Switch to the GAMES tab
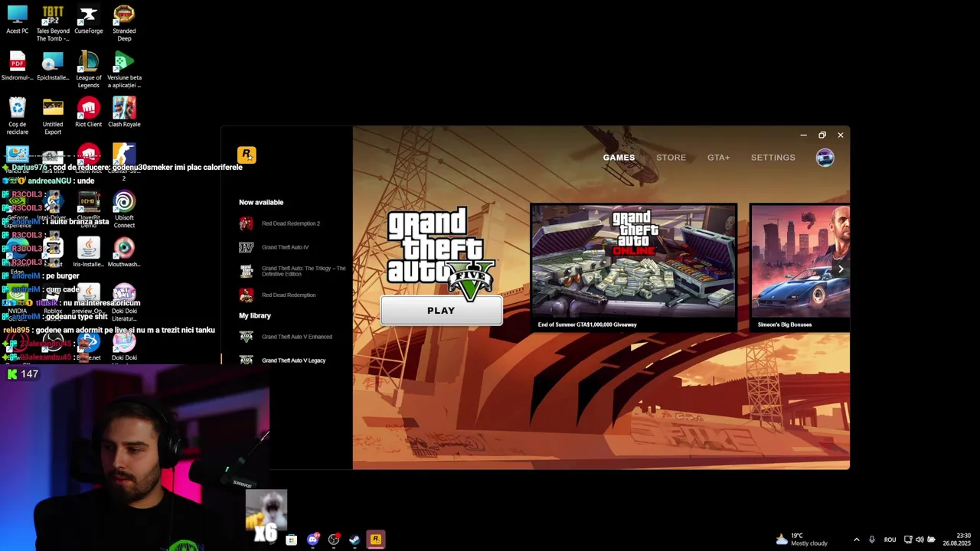 [619, 158]
